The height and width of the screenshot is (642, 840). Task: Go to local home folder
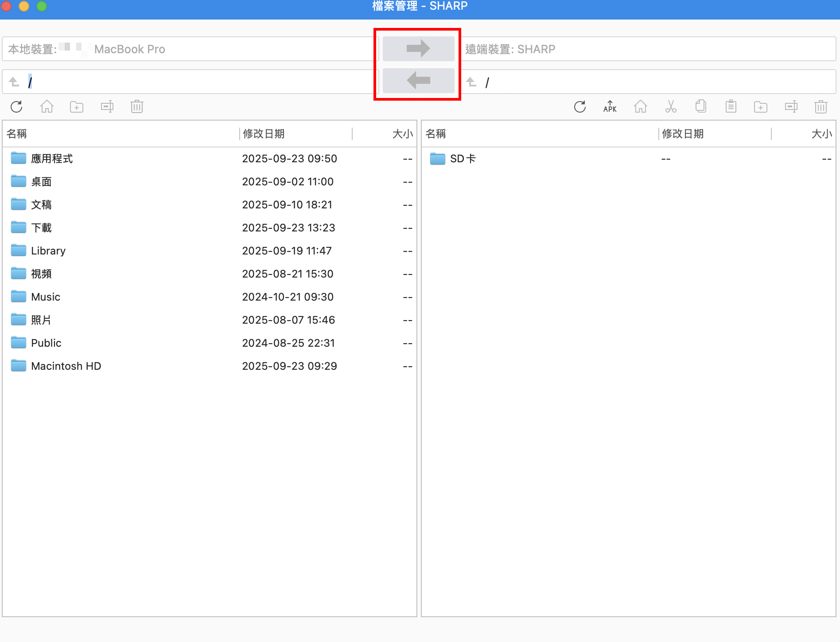47,107
